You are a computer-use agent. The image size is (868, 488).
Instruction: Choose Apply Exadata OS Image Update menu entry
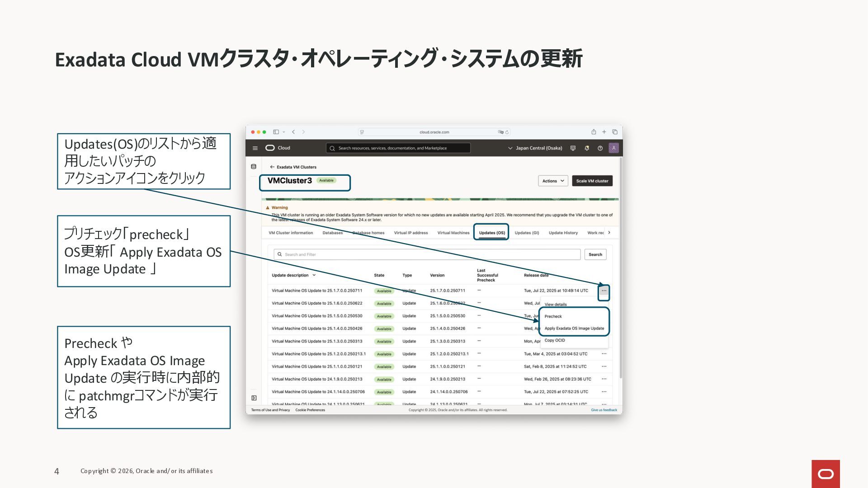574,328
